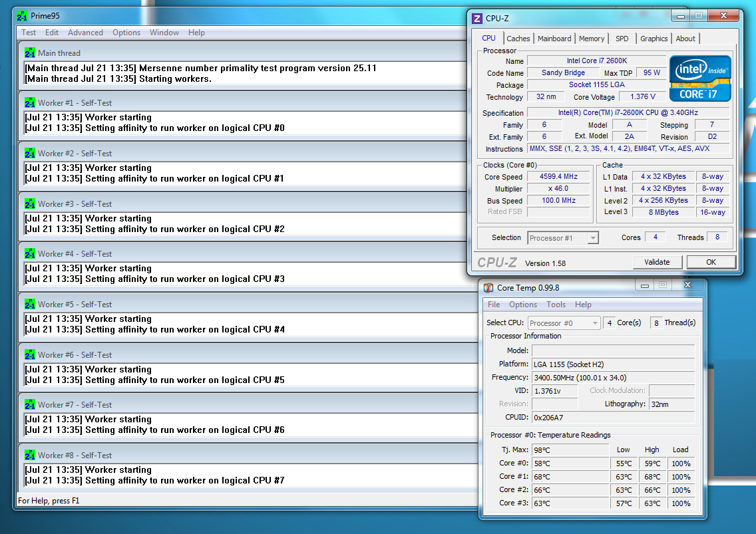Click the Intel Core i7 logo
This screenshot has width=756, height=534.
(700, 78)
